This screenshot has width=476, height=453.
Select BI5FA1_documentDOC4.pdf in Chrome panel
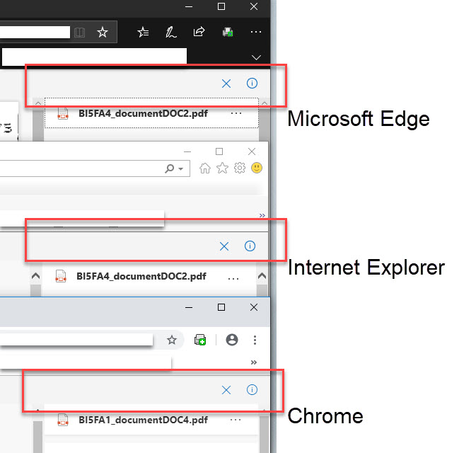click(151, 420)
